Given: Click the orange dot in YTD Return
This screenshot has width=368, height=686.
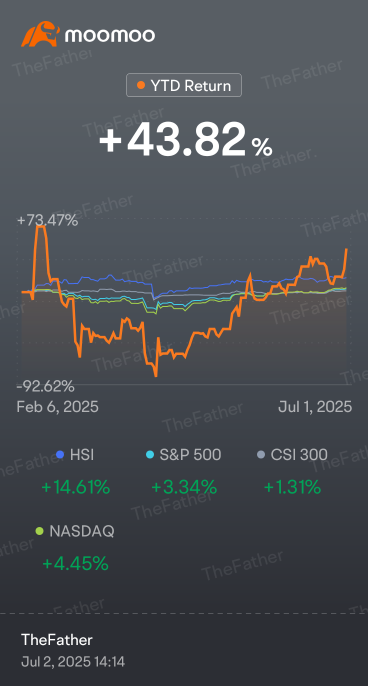Looking at the screenshot, I should tap(141, 85).
